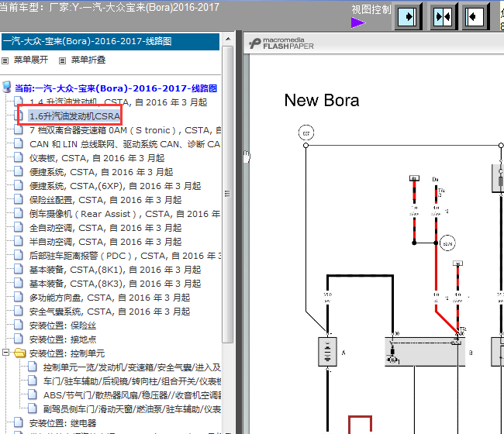Image resolution: width=504 pixels, height=434 pixels.
Task: Click the left-arrow view control button
Action: pyautogui.click(x=475, y=16)
